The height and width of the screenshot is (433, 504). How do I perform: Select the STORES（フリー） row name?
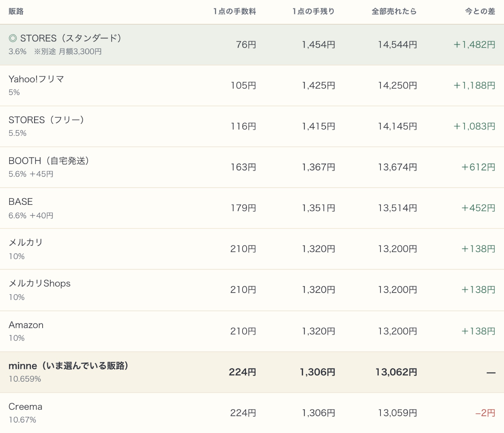pos(46,120)
